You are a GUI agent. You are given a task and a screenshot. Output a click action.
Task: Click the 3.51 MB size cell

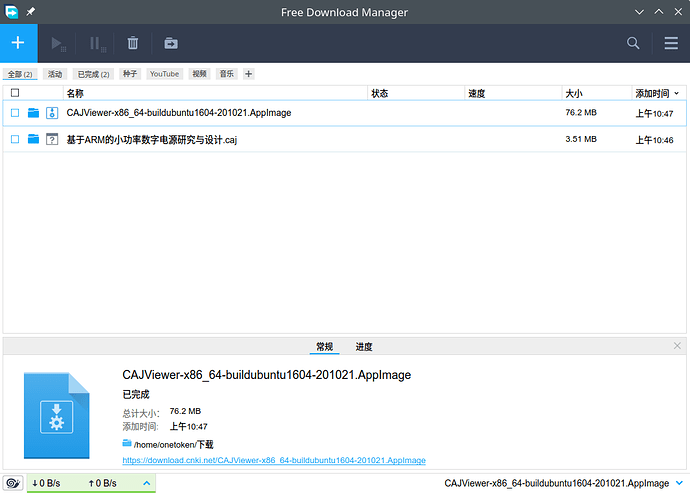coord(581,139)
